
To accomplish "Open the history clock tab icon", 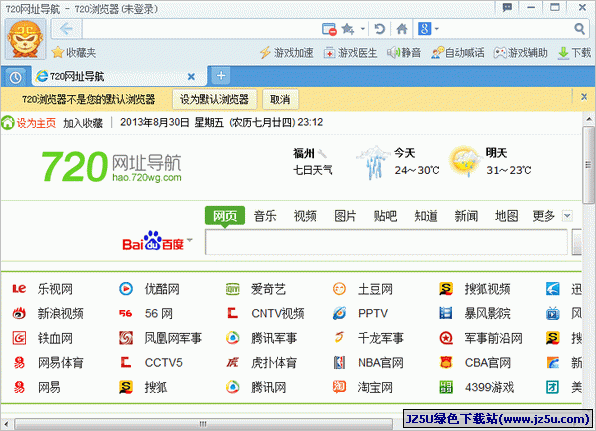I will pyautogui.click(x=15, y=77).
